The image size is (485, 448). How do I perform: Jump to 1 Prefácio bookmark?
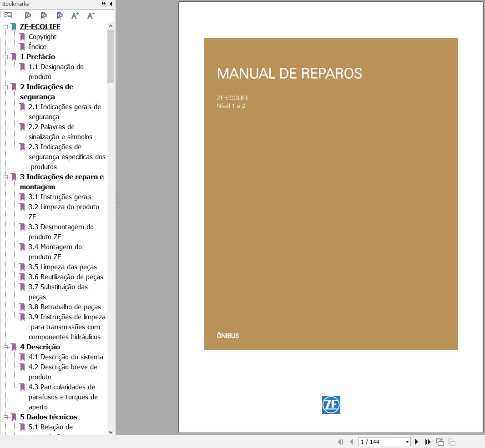click(x=37, y=56)
